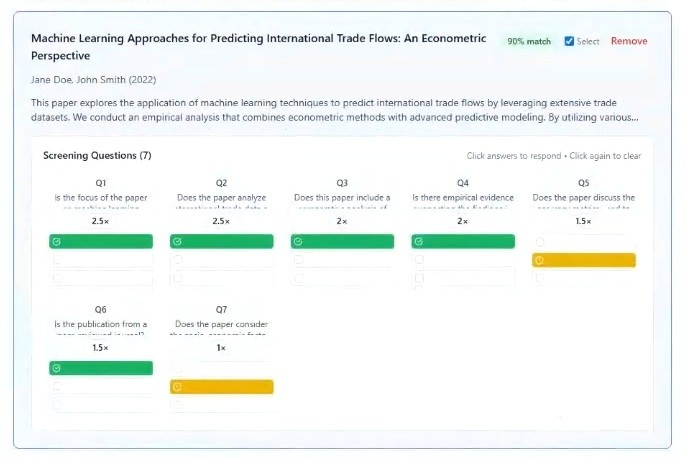
Task: Expand the truncated Q1 question text
Action: click(101, 199)
